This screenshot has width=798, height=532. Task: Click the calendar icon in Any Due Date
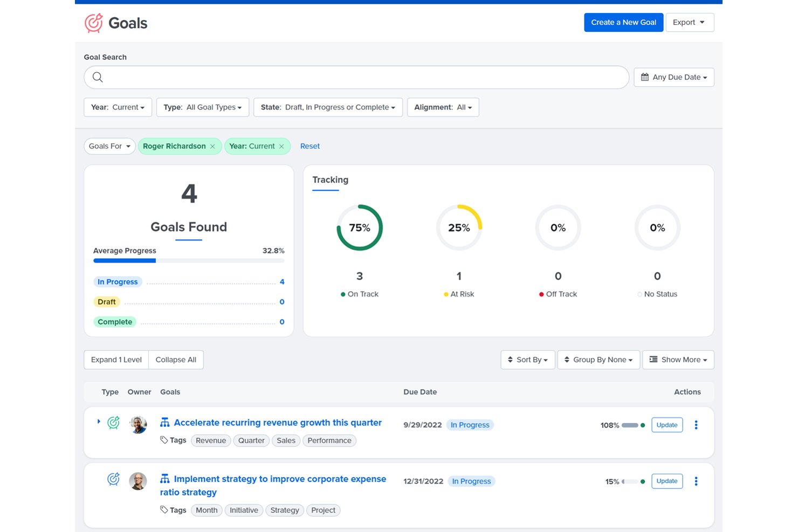point(645,77)
